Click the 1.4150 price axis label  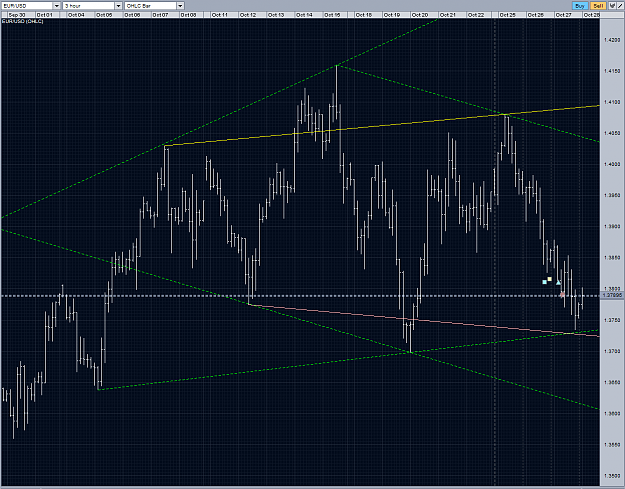(612, 71)
